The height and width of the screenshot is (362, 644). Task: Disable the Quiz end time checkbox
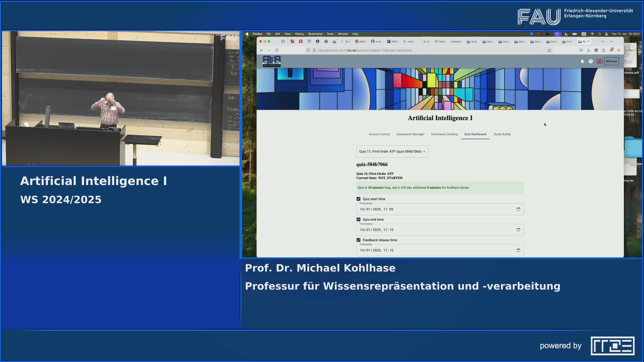358,219
